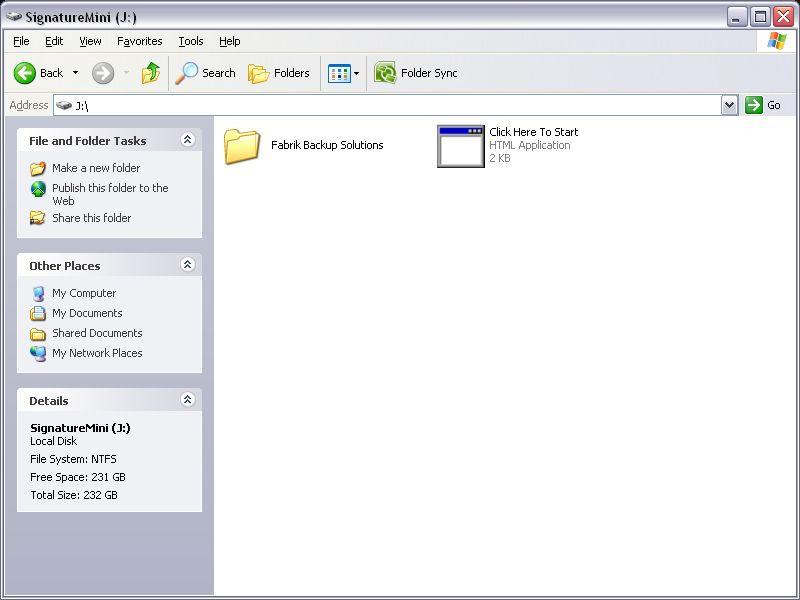The height and width of the screenshot is (600, 800).
Task: Collapse the File and Folder Tasks panel
Action: click(187, 140)
